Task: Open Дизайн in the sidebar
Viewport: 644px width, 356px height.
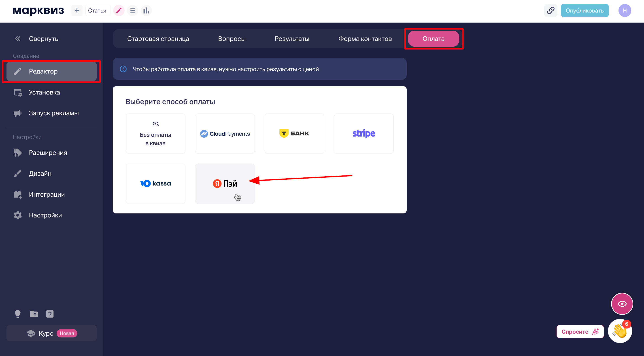Action: (51, 173)
